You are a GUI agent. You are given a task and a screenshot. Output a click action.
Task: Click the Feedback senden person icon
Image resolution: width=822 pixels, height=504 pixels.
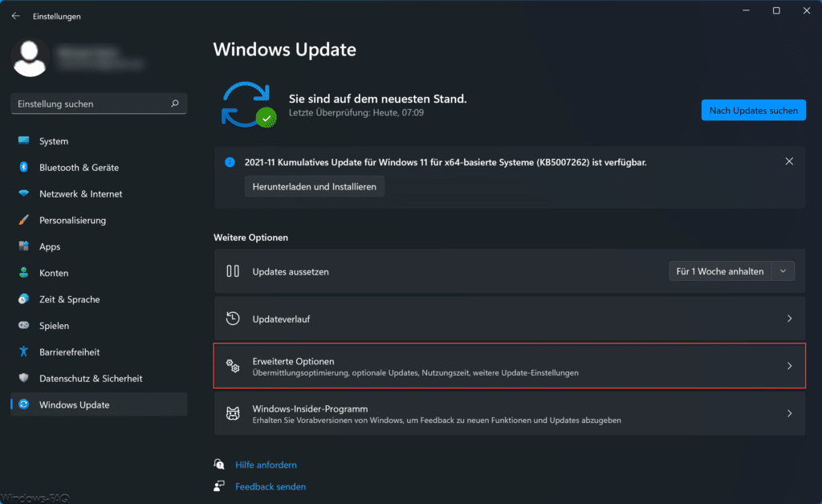pos(219,486)
